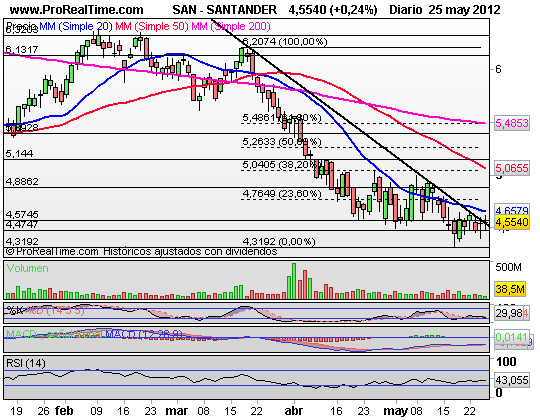
Task: Click the tallest green volume bar in abr
Action: (x=294, y=281)
